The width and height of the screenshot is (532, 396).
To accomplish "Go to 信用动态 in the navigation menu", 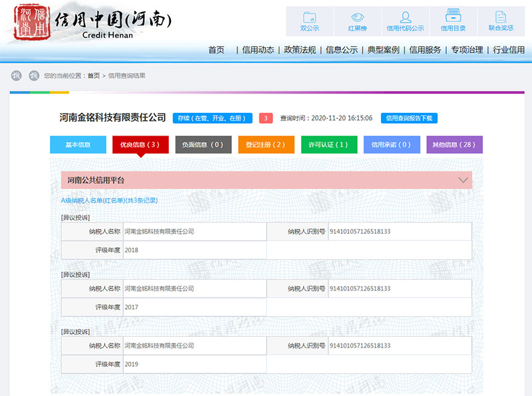I will [x=257, y=50].
